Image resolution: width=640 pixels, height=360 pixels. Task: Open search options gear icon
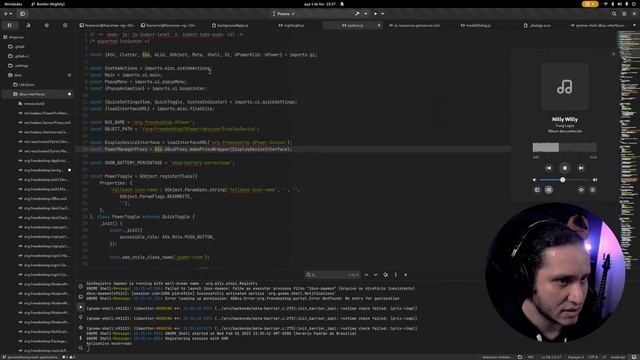[x=386, y=275]
